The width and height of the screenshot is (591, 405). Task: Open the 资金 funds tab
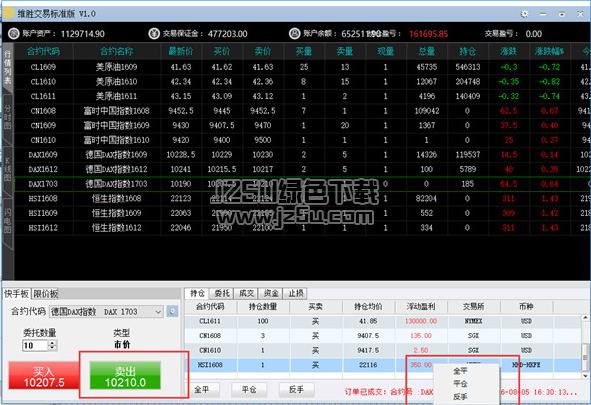click(271, 293)
